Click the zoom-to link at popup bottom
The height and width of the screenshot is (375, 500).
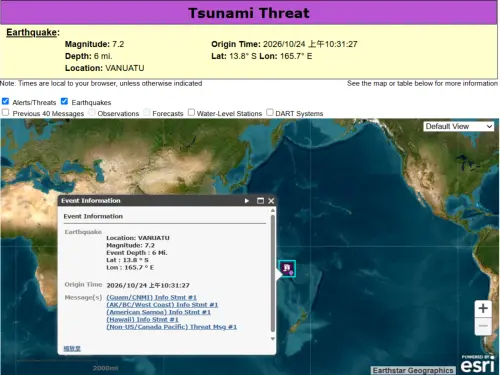(x=72, y=348)
